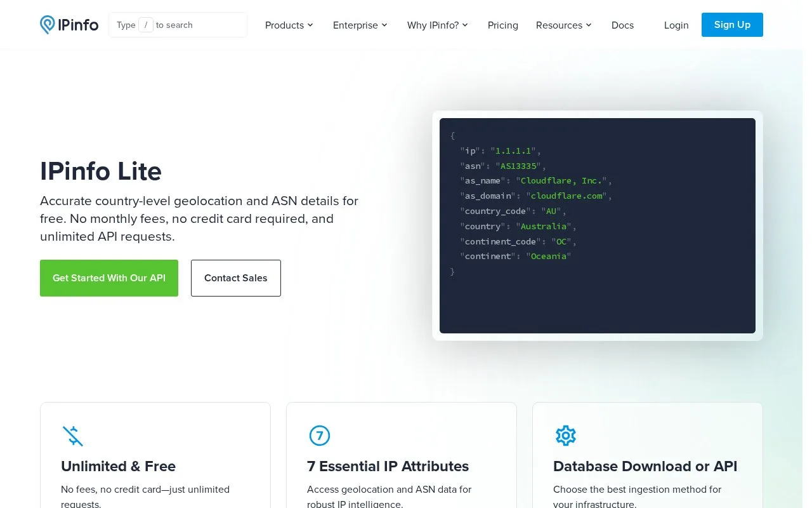Click the slash key hint in search
This screenshot has height=508, width=812.
click(x=146, y=25)
